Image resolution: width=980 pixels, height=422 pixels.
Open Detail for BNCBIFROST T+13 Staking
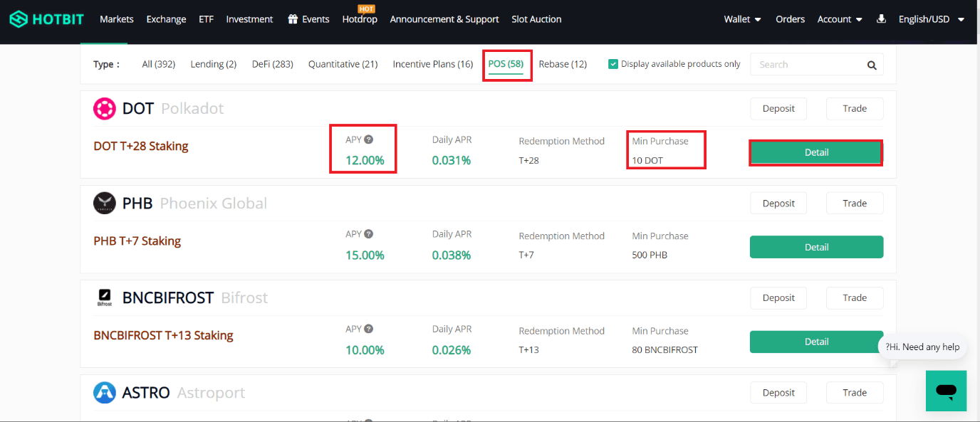[816, 342]
